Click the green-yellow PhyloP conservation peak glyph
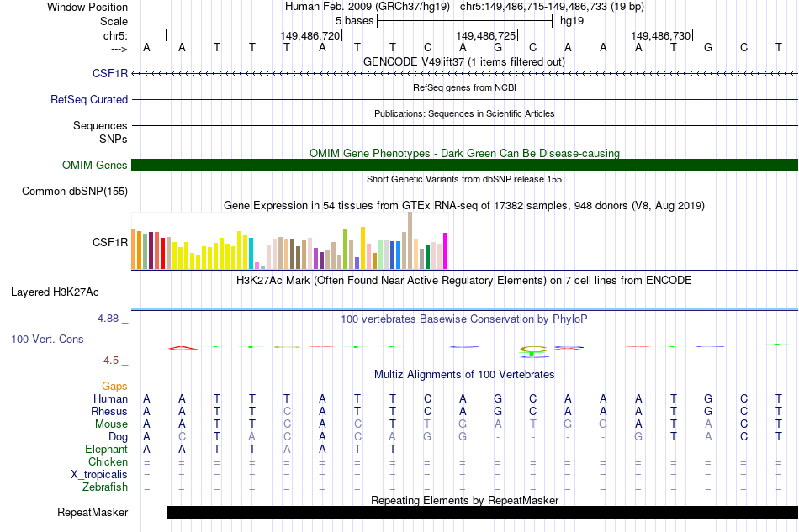 click(533, 351)
